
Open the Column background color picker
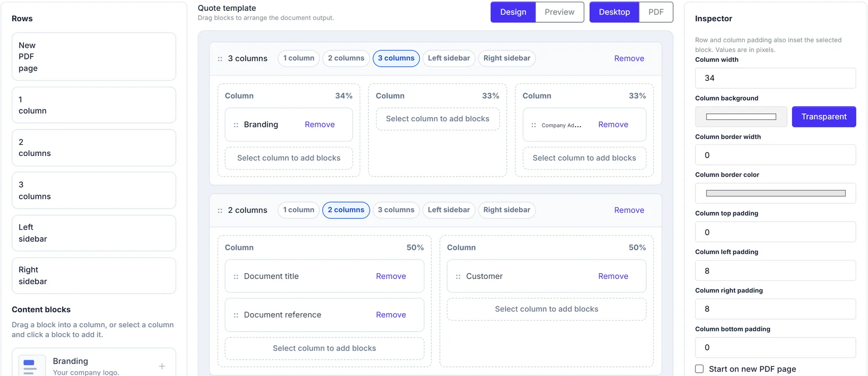tap(741, 116)
